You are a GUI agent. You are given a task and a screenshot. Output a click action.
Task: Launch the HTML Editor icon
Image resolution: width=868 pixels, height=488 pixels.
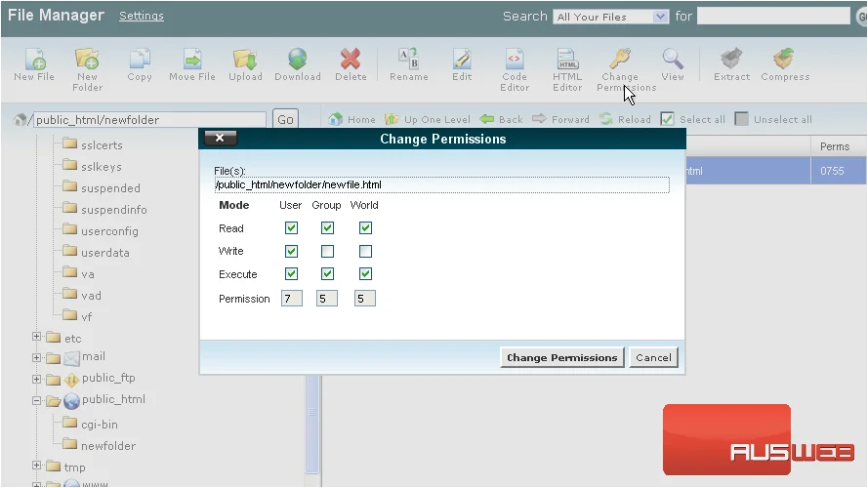pos(567,60)
